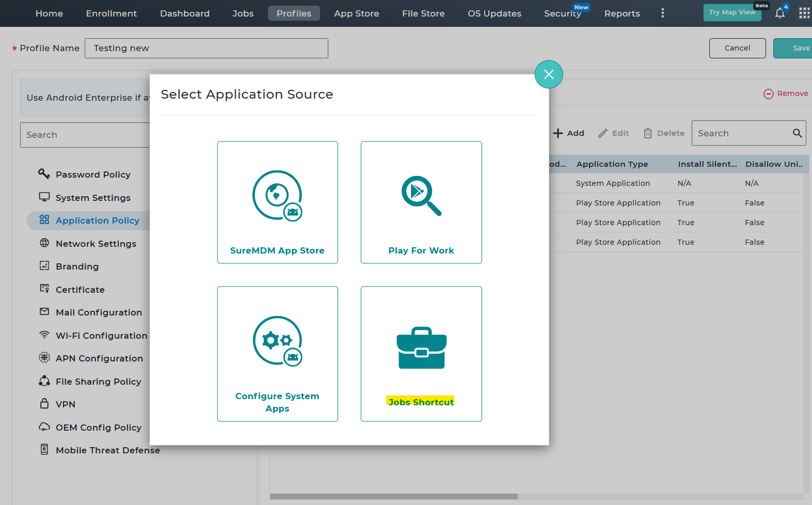Switch to the File Store tab
This screenshot has height=505, width=812.
coord(423,13)
